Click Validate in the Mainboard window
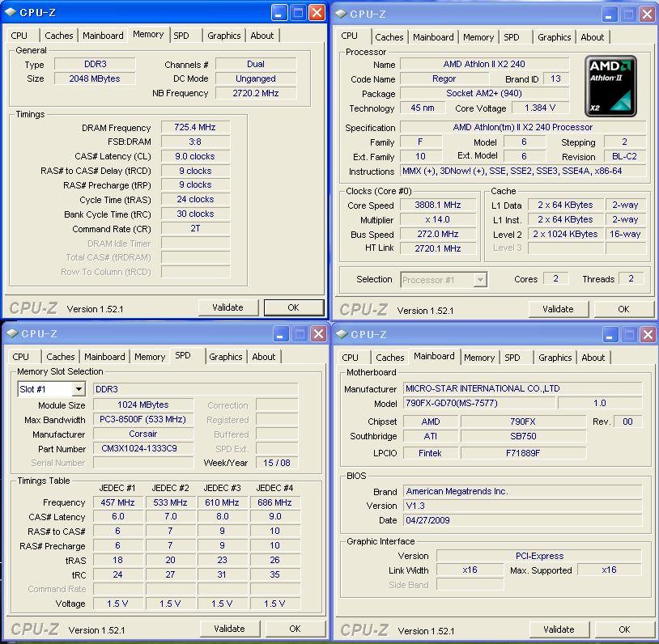Screen dimensions: 659x644 [559, 629]
